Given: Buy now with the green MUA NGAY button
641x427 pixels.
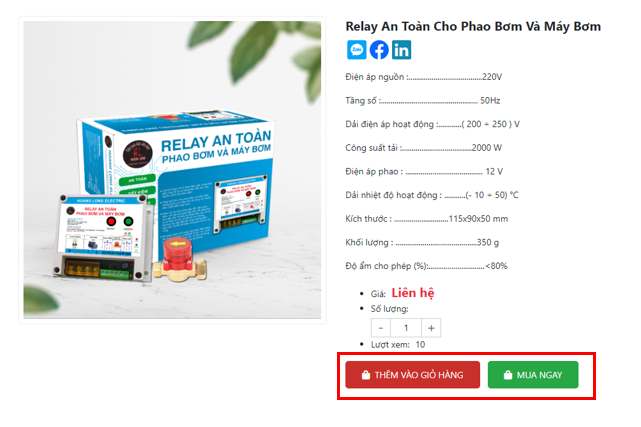Looking at the screenshot, I should 533,375.
